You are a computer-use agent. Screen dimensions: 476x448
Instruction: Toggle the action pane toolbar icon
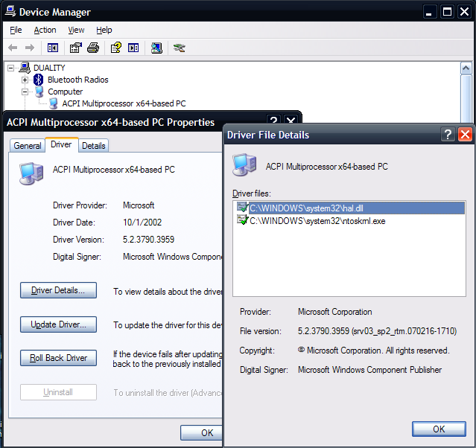pos(133,48)
